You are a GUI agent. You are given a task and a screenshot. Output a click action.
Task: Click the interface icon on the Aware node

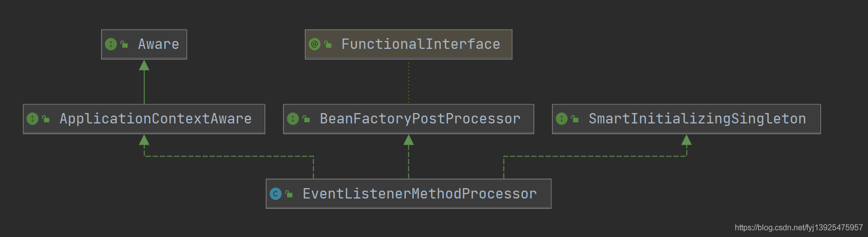[111, 44]
